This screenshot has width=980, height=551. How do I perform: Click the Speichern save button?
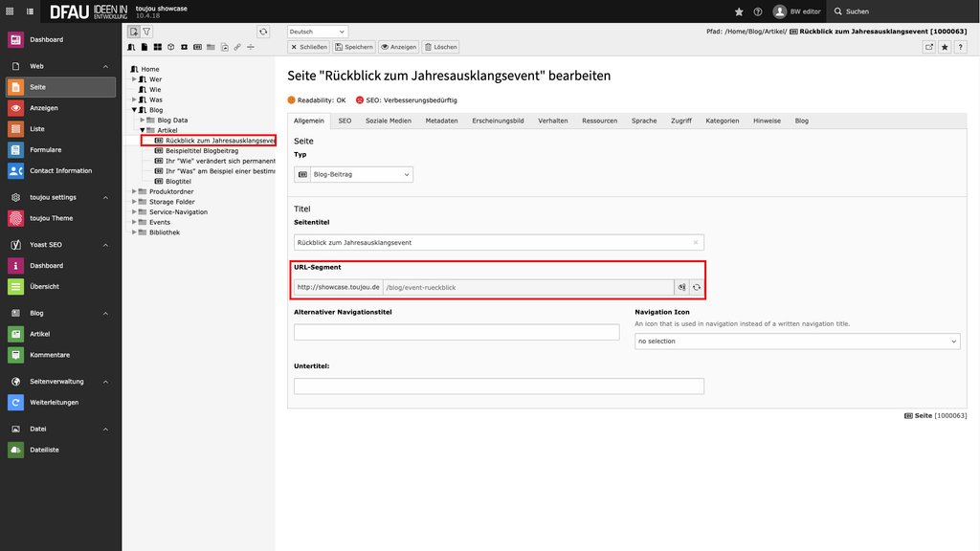click(x=354, y=47)
